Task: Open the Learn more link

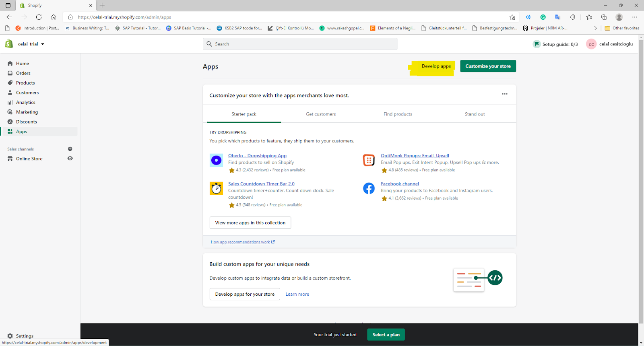Action: coord(297,295)
